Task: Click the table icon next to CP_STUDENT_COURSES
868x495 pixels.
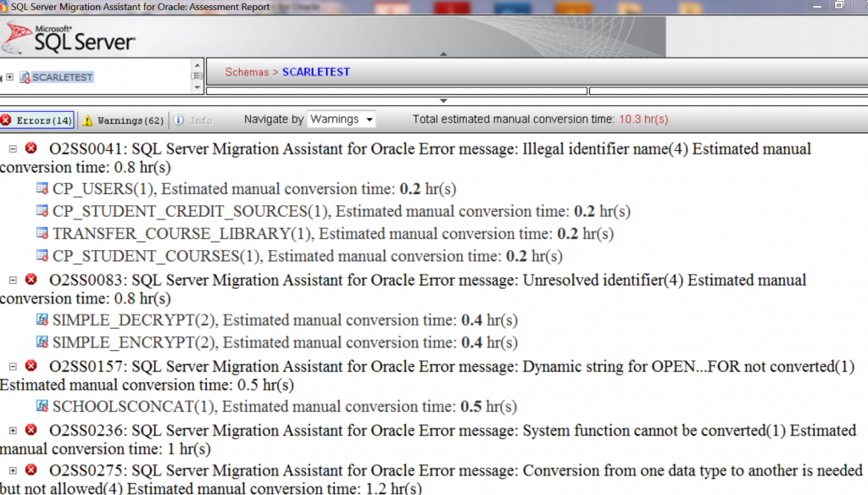Action: coord(42,255)
